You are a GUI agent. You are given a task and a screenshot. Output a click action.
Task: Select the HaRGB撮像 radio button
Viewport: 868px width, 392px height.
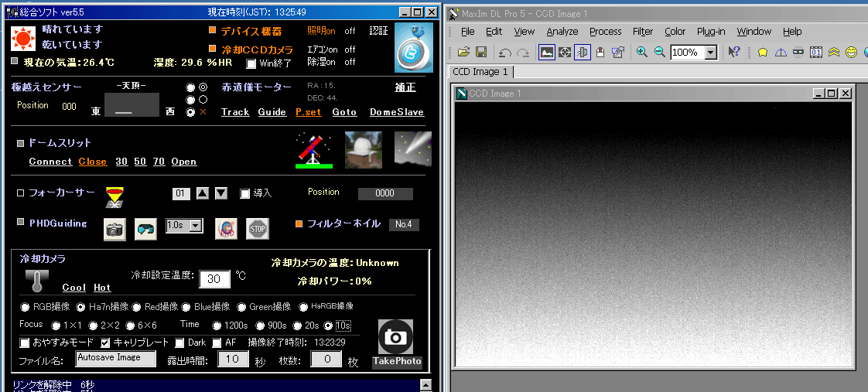tap(303, 307)
